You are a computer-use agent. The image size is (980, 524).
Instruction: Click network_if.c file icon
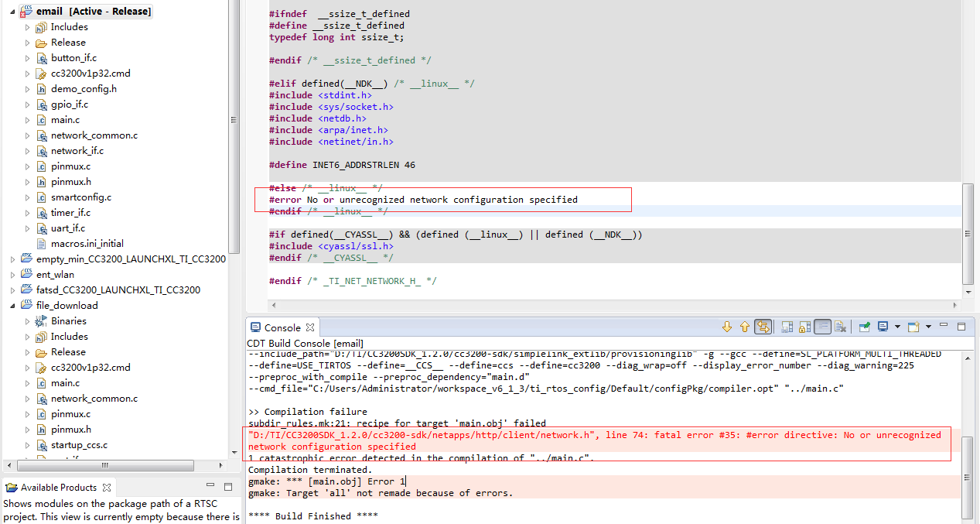[x=41, y=151]
